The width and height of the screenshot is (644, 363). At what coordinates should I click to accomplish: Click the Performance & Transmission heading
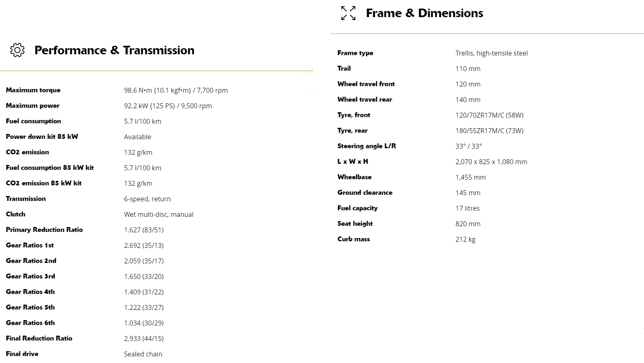(114, 50)
